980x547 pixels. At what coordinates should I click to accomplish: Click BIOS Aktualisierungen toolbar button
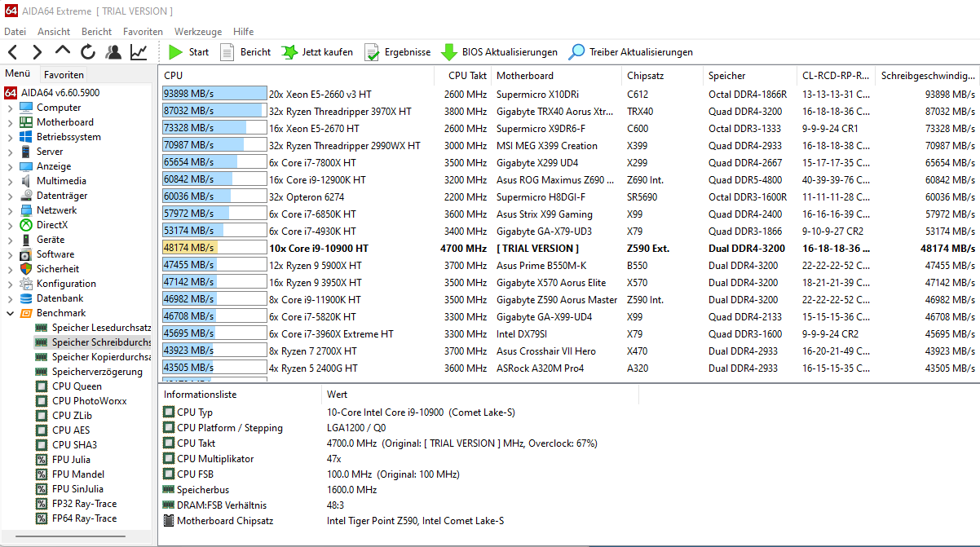[499, 52]
